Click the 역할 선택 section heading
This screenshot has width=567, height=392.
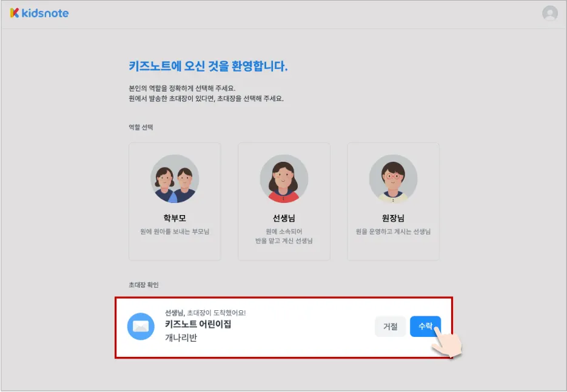(141, 127)
